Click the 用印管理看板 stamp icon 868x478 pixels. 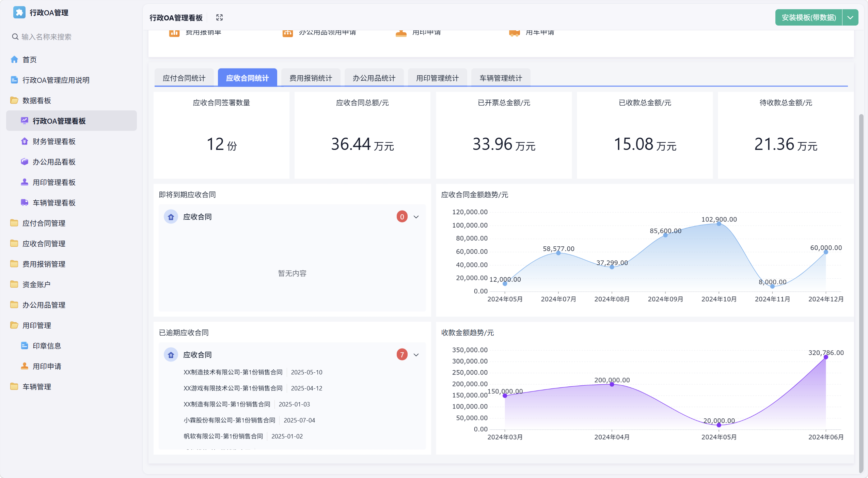25,182
